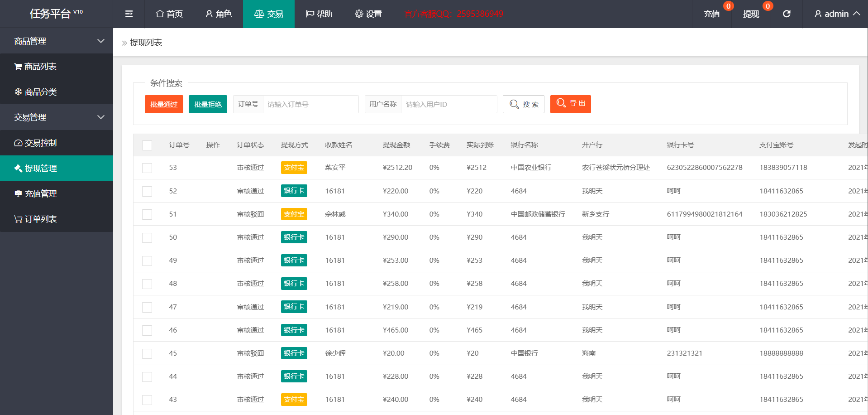
Task: Click the 导出 export button
Action: pyautogui.click(x=571, y=104)
